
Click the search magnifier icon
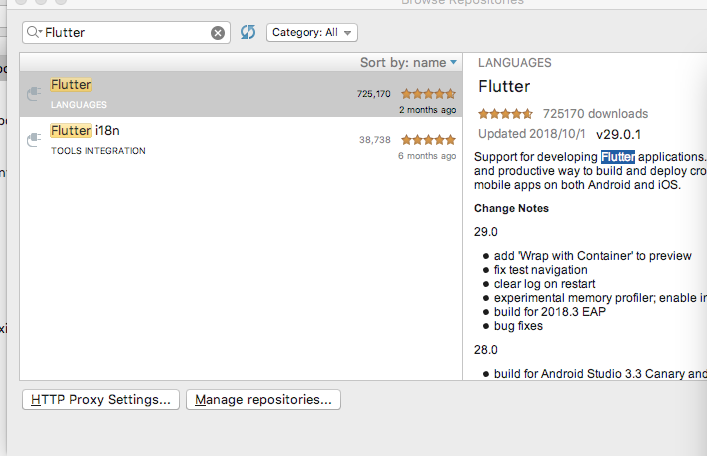pyautogui.click(x=32, y=32)
